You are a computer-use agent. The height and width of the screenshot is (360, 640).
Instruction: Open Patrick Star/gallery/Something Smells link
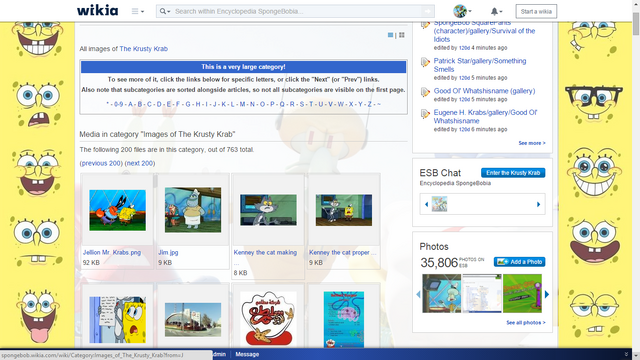pos(480,65)
